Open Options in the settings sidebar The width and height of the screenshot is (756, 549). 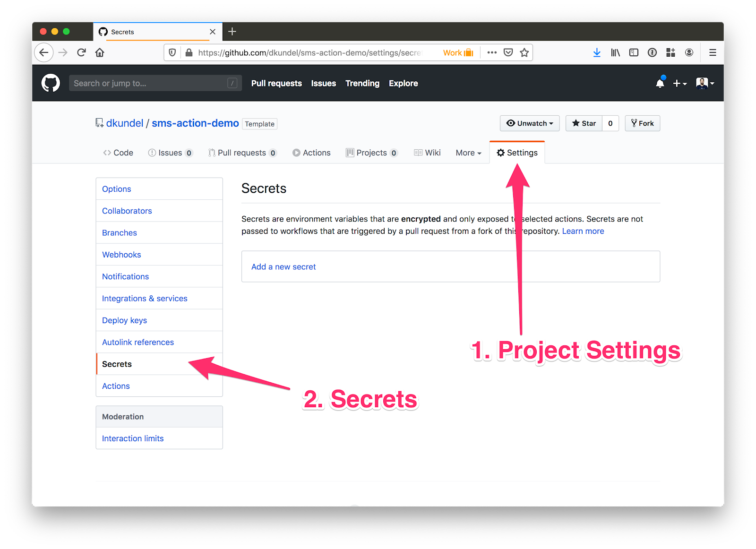[x=159, y=189]
